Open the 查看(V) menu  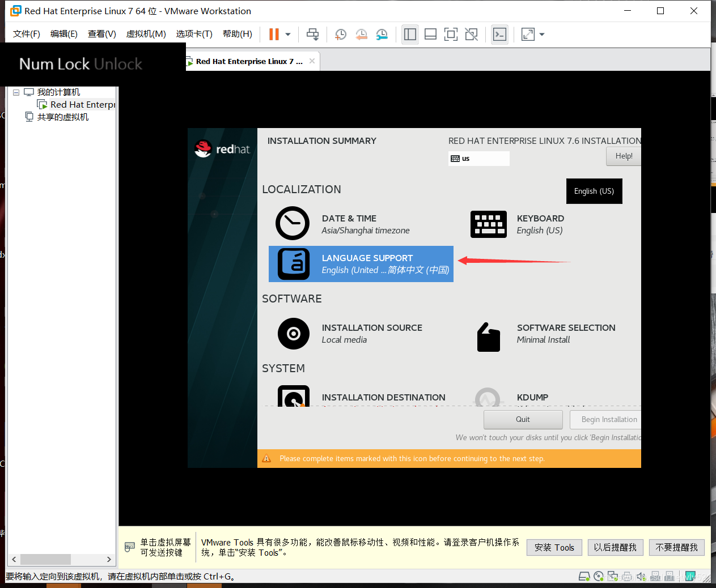pyautogui.click(x=102, y=34)
